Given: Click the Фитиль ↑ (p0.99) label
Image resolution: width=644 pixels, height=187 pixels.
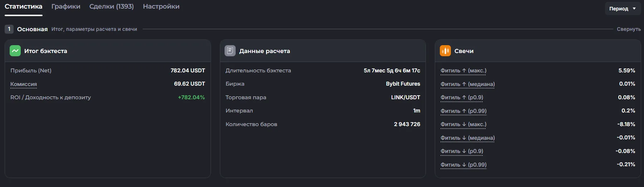Looking at the screenshot, I should (463, 111).
